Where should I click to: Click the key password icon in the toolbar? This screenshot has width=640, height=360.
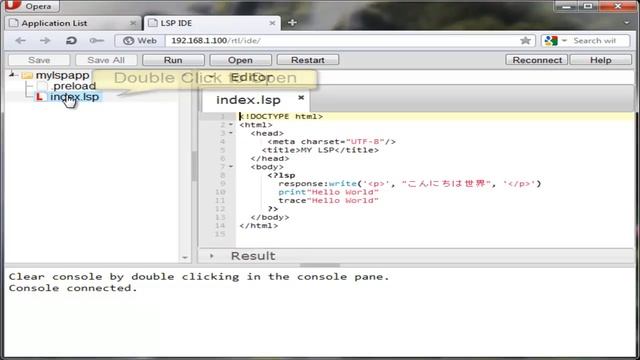pyautogui.click(x=96, y=41)
